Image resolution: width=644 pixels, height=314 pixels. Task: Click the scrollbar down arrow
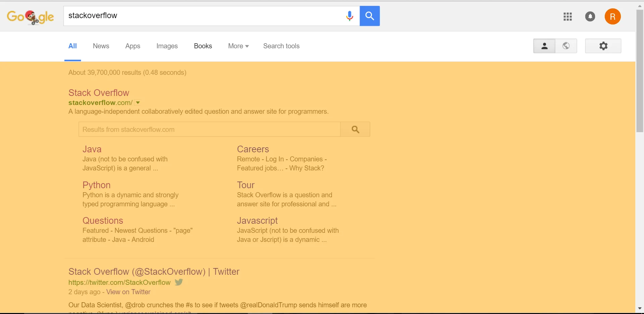tap(640, 308)
